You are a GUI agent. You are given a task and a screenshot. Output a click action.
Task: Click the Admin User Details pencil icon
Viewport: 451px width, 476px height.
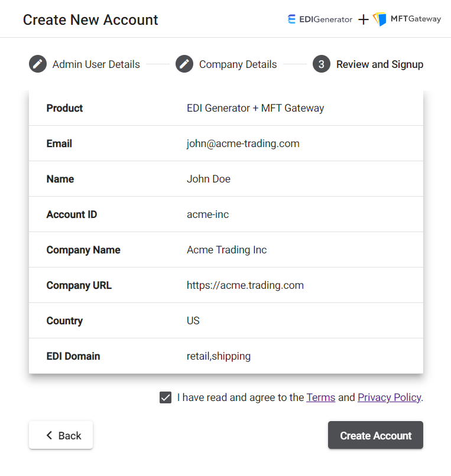pyautogui.click(x=38, y=64)
